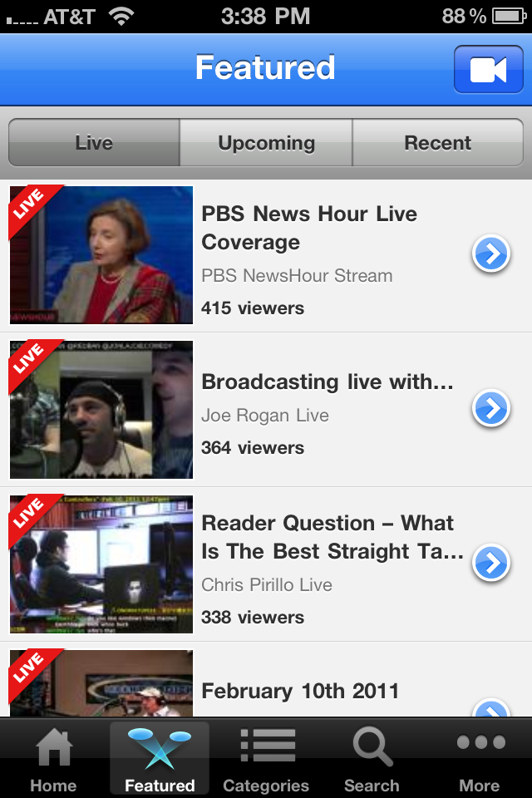532x798 pixels.
Task: Switch to the Live segment
Action: point(94,143)
